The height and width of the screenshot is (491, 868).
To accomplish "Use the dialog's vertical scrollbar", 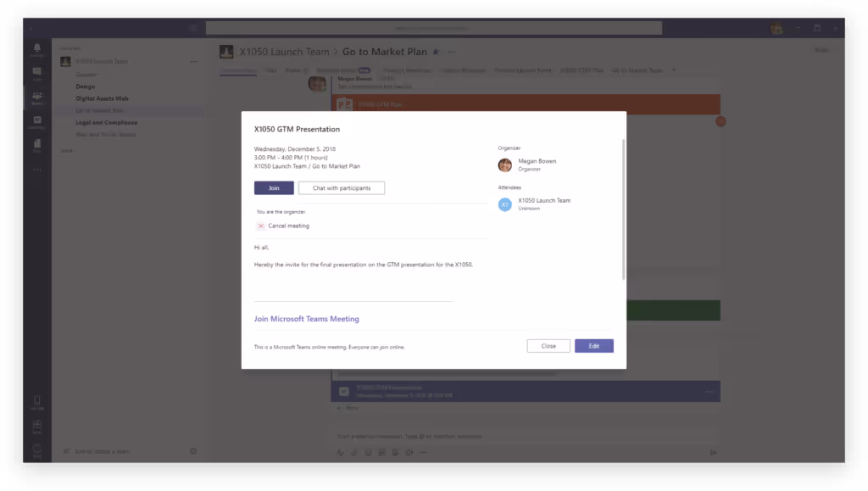I will (623, 209).
